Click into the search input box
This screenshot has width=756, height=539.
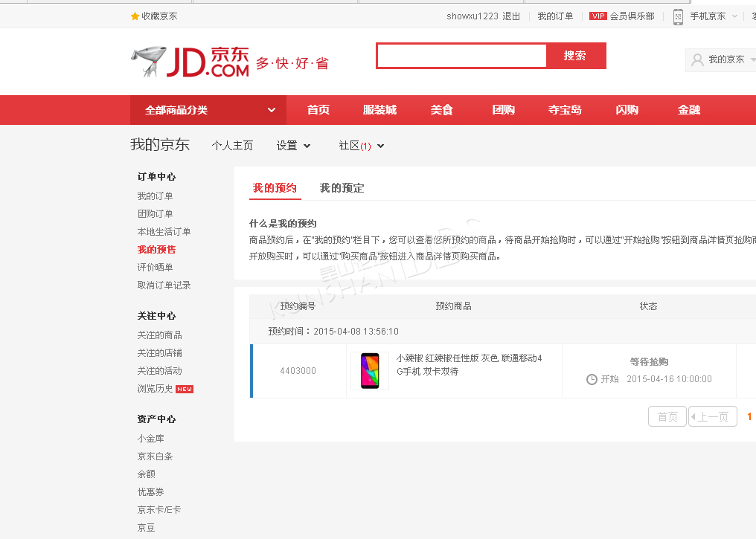(462, 56)
